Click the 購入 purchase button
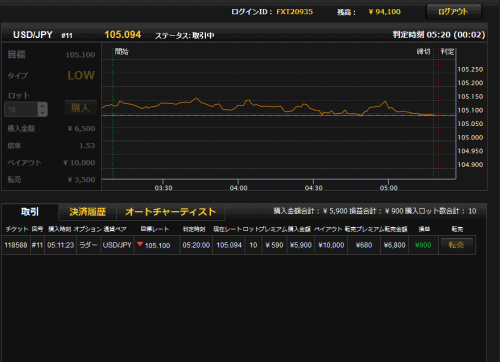This screenshot has width=500, height=362. coord(81,108)
